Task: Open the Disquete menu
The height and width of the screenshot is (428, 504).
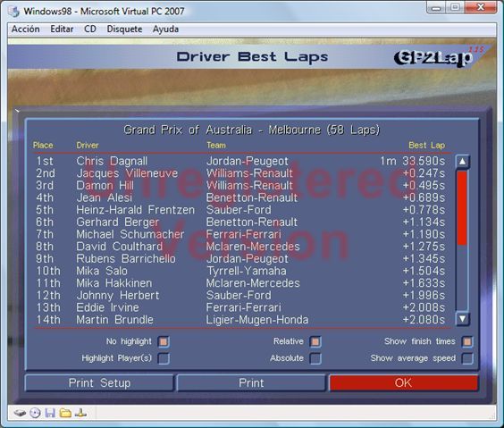Action: click(x=124, y=29)
